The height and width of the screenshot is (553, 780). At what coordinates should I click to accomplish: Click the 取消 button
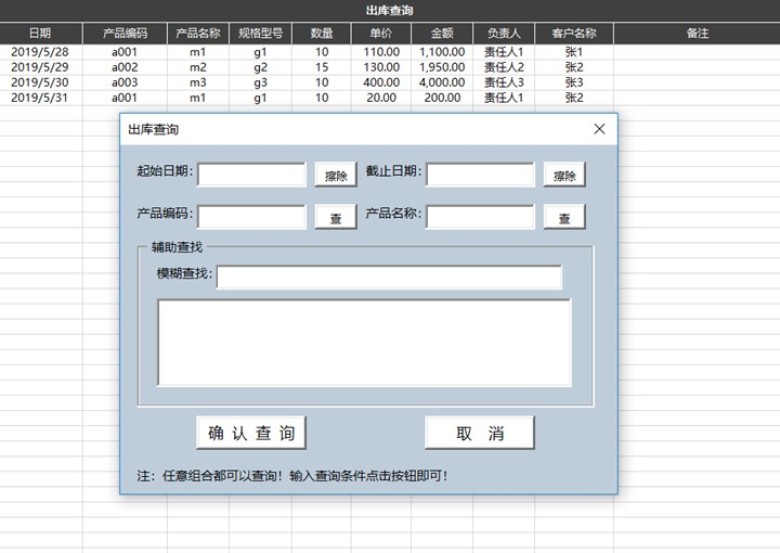480,433
